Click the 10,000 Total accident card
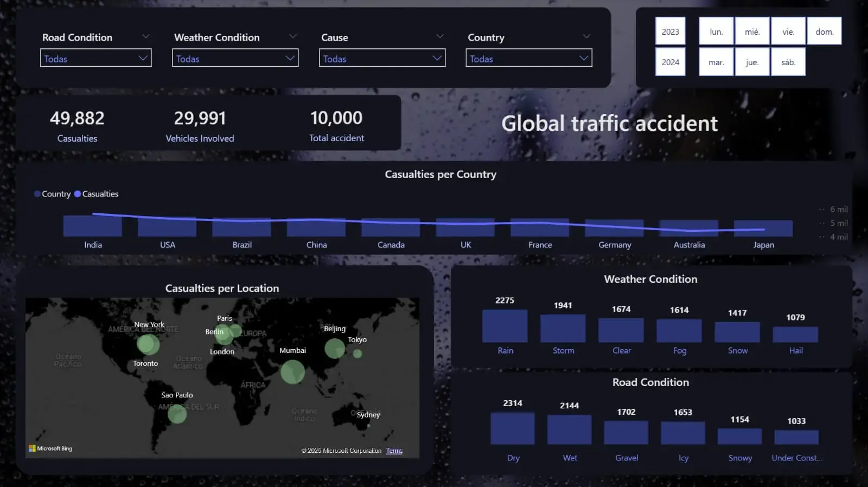The width and height of the screenshot is (868, 487). (336, 125)
